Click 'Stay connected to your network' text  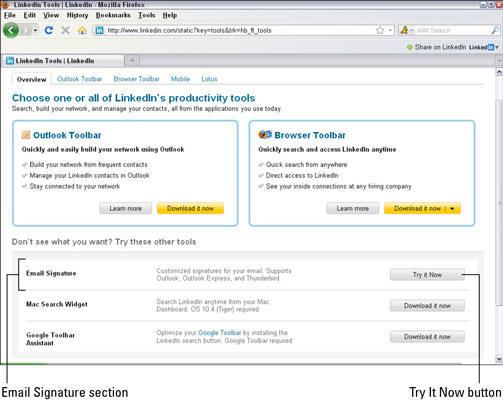click(75, 186)
